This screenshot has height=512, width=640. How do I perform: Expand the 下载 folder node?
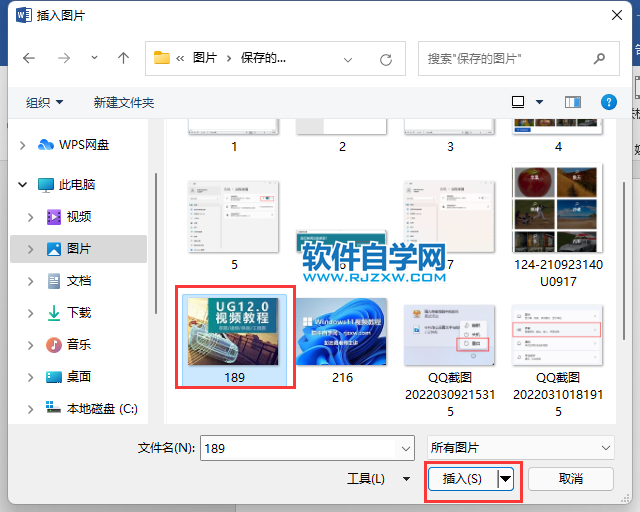31,313
